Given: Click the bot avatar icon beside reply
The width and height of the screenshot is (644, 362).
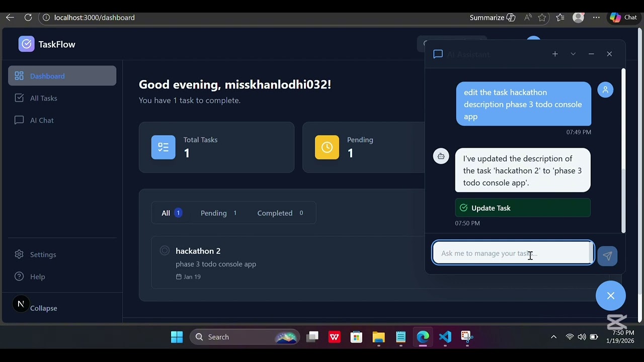Looking at the screenshot, I should point(441,156).
